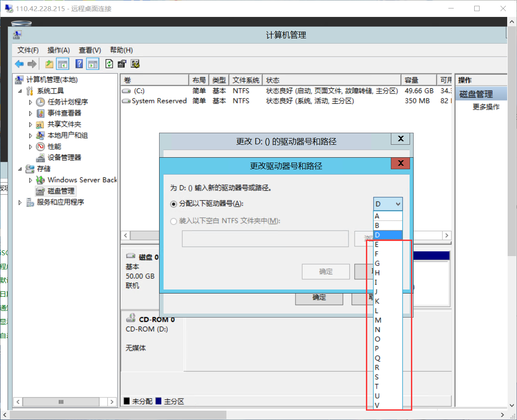
Task: Choose drive letter E from the list
Action: pyautogui.click(x=377, y=245)
